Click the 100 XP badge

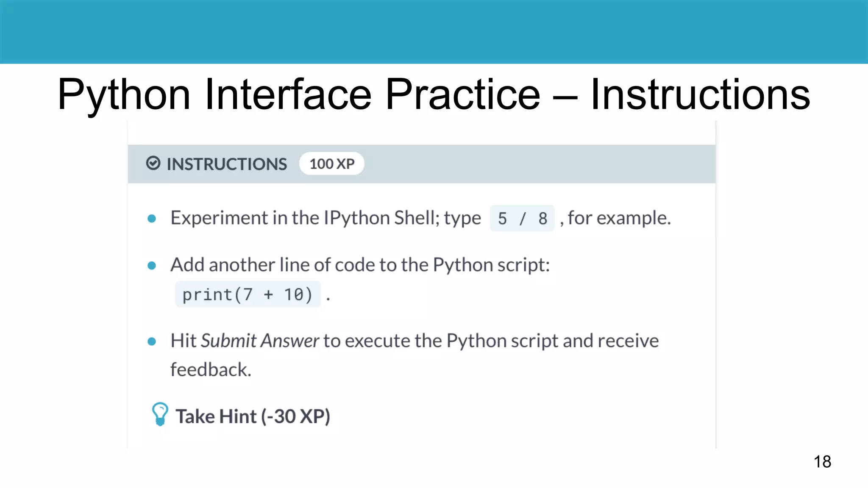pyautogui.click(x=331, y=164)
